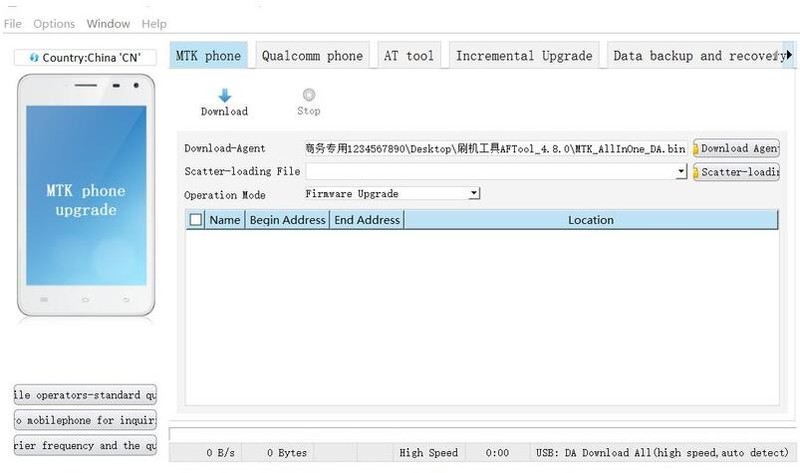
Task: Switch to the AT tool tab
Action: [409, 56]
